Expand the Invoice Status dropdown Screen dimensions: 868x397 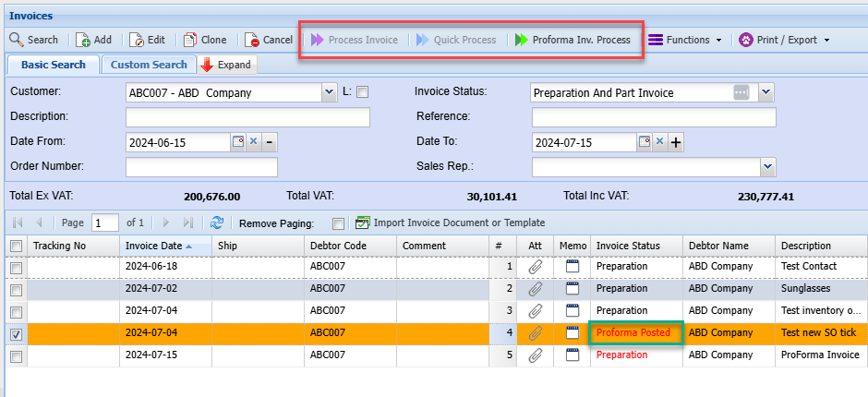[766, 92]
